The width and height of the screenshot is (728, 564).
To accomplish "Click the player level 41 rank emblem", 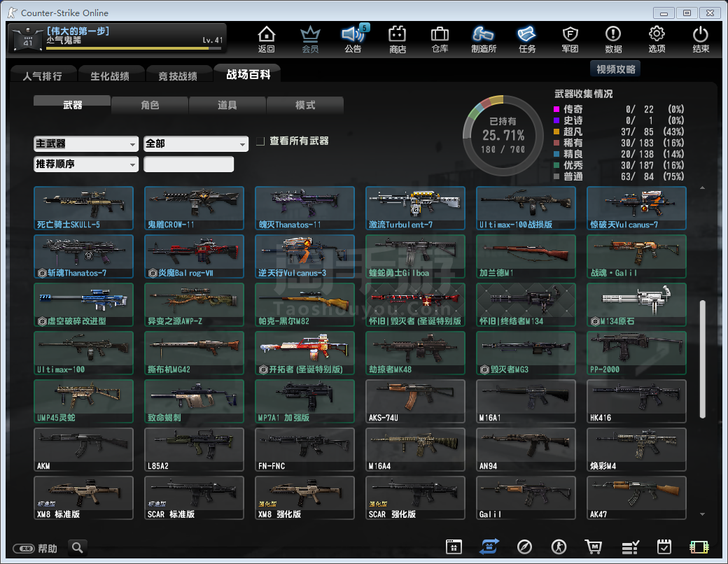I will [x=28, y=39].
